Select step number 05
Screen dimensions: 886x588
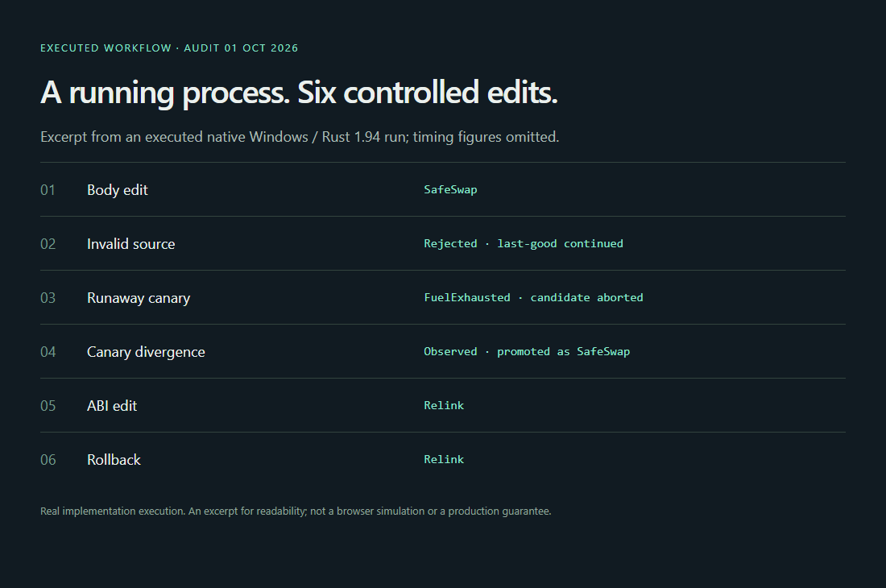[x=48, y=405]
